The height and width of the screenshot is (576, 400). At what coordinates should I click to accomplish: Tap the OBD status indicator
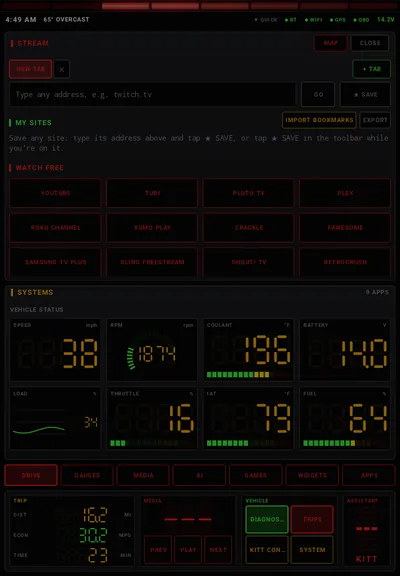pyautogui.click(x=361, y=20)
